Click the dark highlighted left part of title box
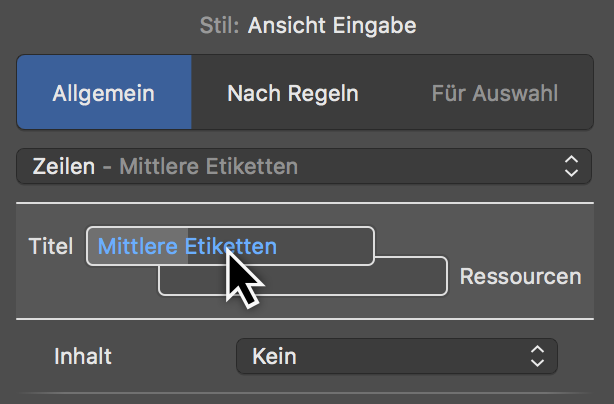The width and height of the screenshot is (614, 404). click(137, 246)
